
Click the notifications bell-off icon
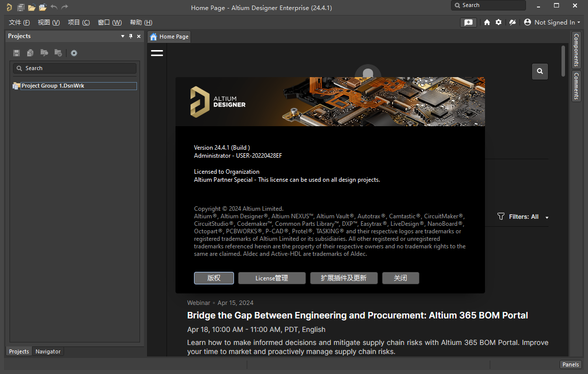(512, 22)
